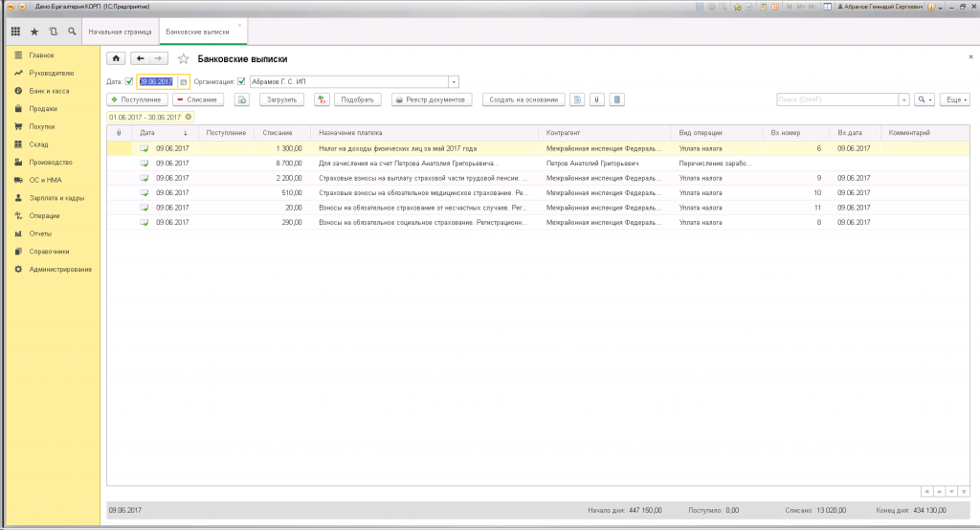Image resolution: width=980 pixels, height=530 pixels.
Task: Toggle the Дата filter checkbox
Action: pyautogui.click(x=129, y=81)
